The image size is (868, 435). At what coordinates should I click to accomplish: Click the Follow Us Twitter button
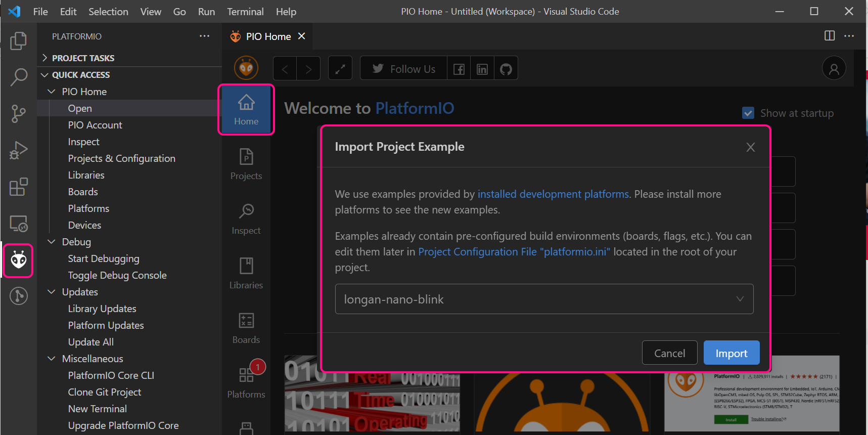point(403,68)
